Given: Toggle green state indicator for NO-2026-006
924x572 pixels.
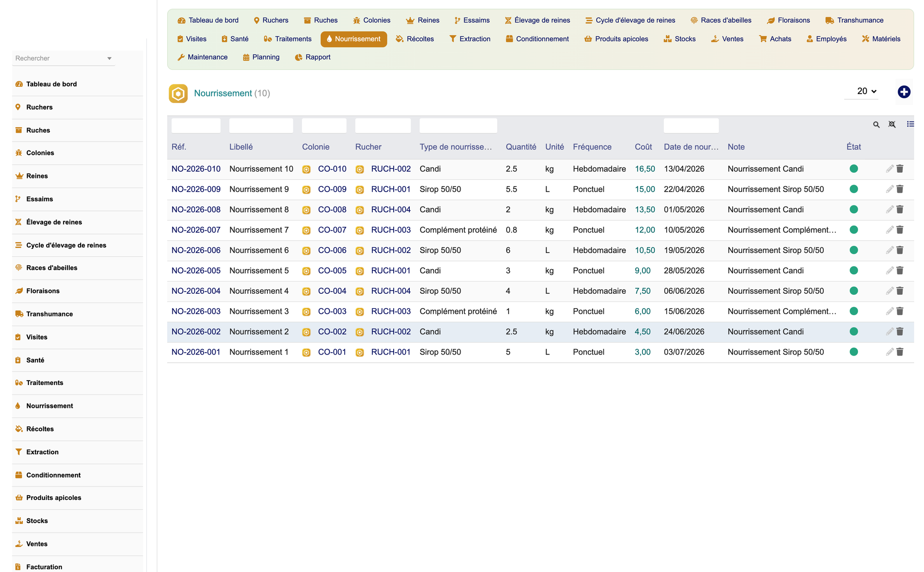Looking at the screenshot, I should [854, 250].
